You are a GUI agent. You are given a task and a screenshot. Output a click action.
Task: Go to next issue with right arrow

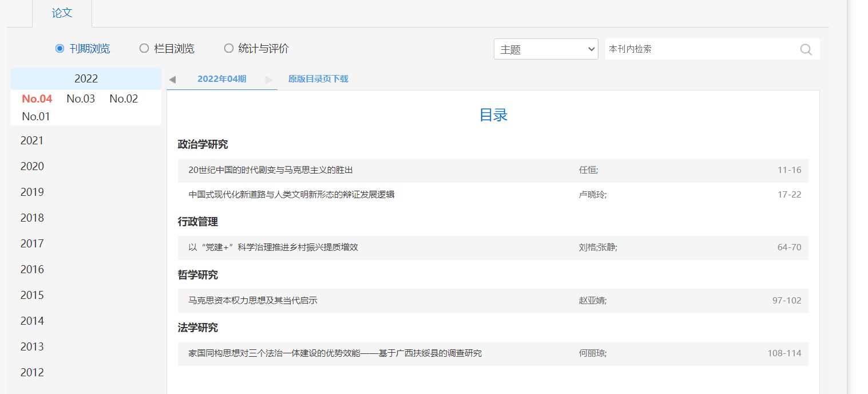269,80
